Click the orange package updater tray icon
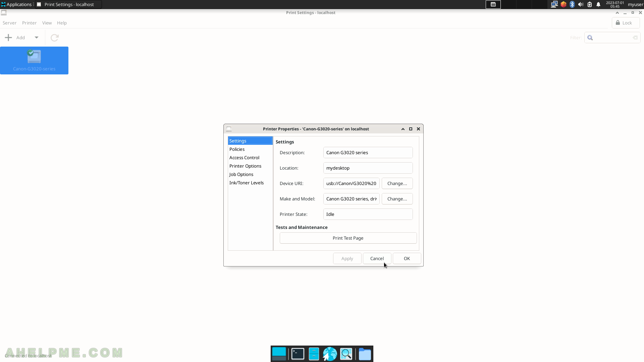Viewport: 644px width, 362px height. [x=563, y=4]
